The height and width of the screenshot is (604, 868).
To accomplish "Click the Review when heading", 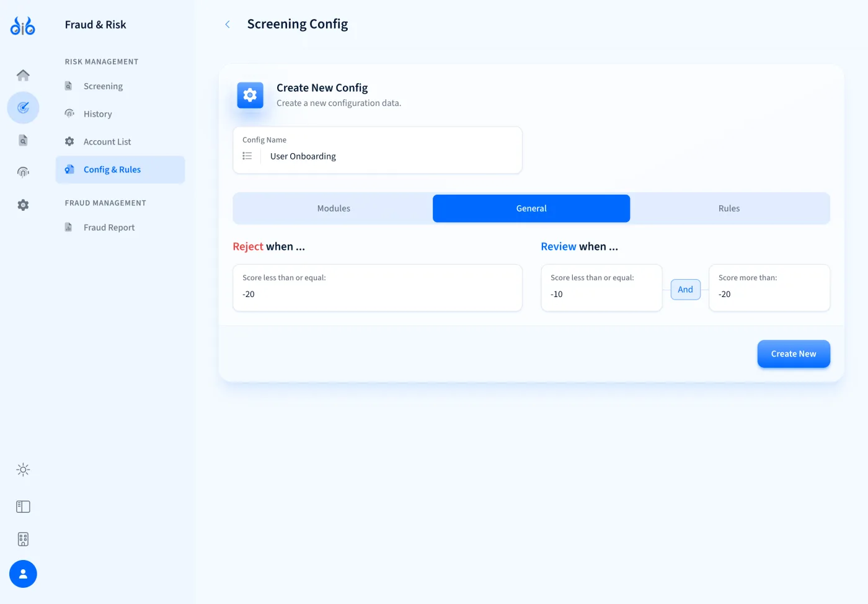I will [580, 247].
